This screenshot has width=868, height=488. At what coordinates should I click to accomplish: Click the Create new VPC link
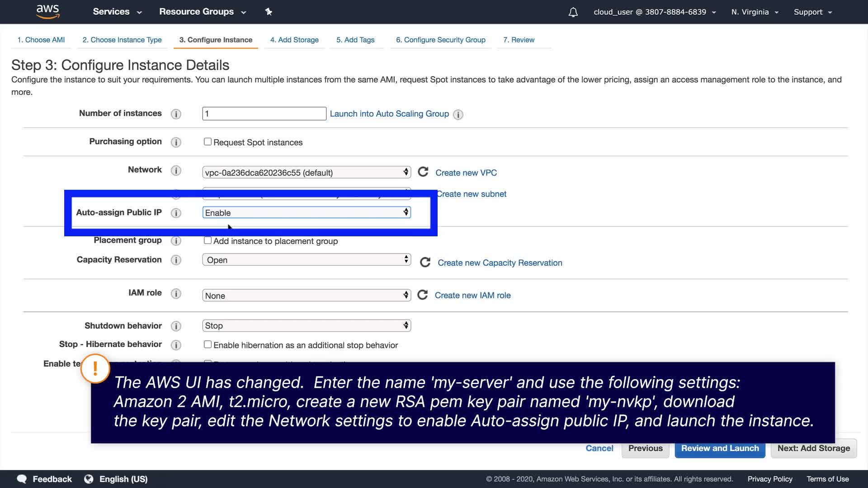466,173
